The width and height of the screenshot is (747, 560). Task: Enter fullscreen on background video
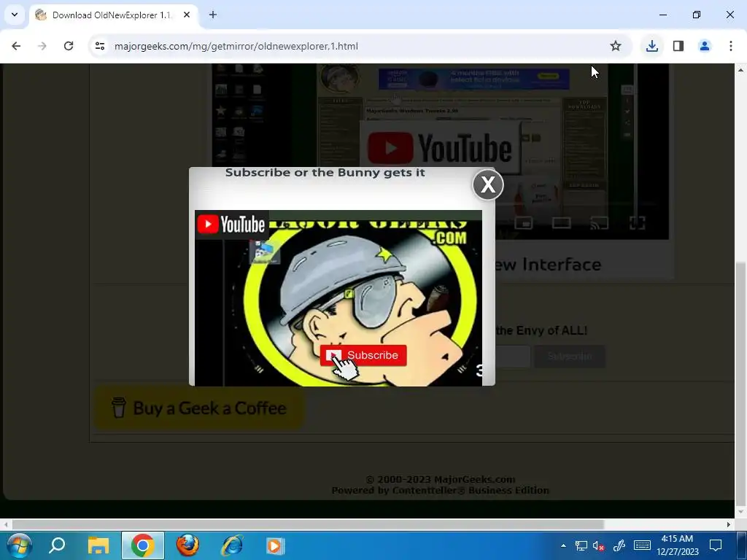point(637,222)
